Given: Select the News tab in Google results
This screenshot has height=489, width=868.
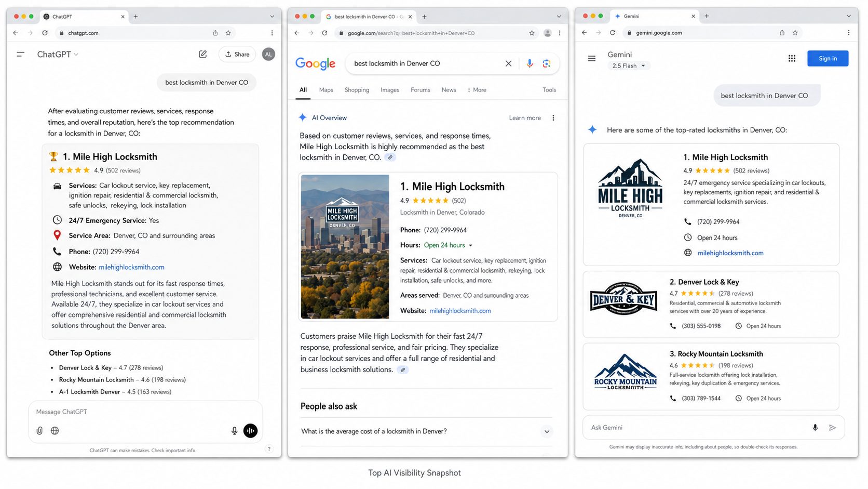Looking at the screenshot, I should click(x=449, y=90).
